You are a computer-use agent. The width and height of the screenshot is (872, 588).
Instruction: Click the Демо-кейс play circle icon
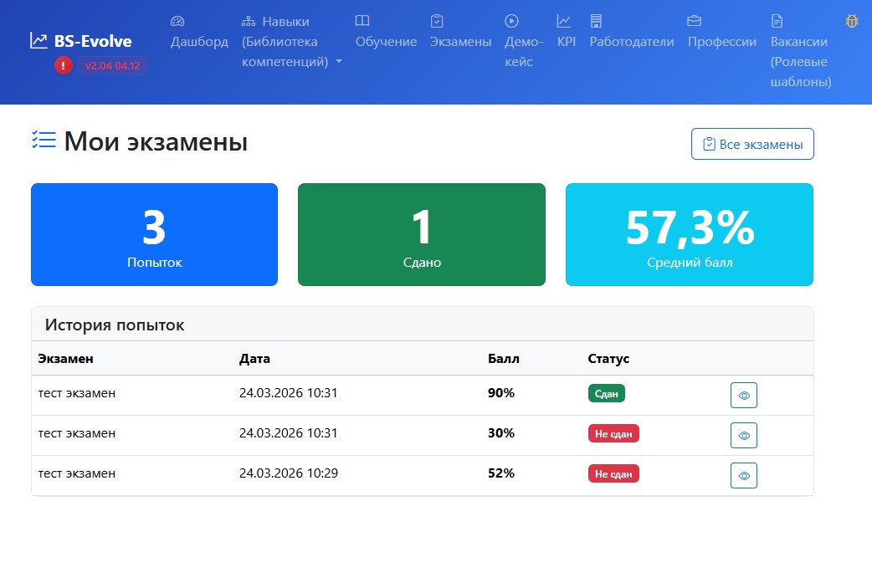[x=511, y=21]
